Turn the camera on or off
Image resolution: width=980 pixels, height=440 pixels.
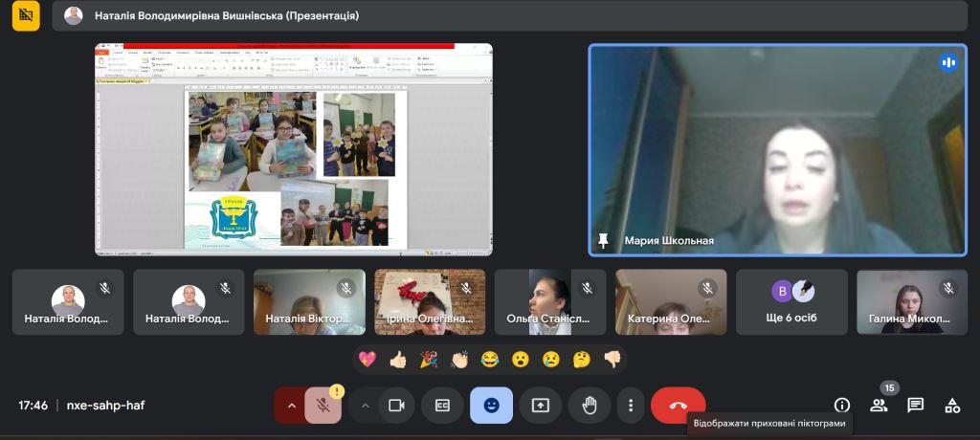tap(395, 406)
